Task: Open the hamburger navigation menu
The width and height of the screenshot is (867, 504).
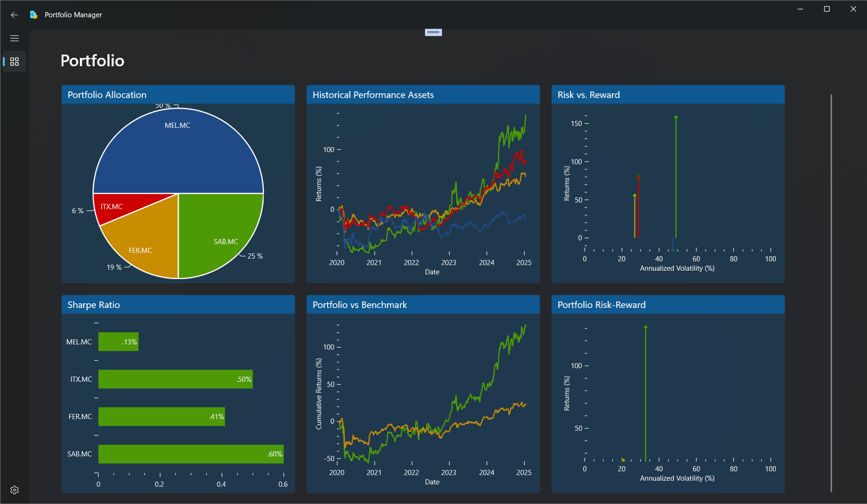Action: pos(14,38)
